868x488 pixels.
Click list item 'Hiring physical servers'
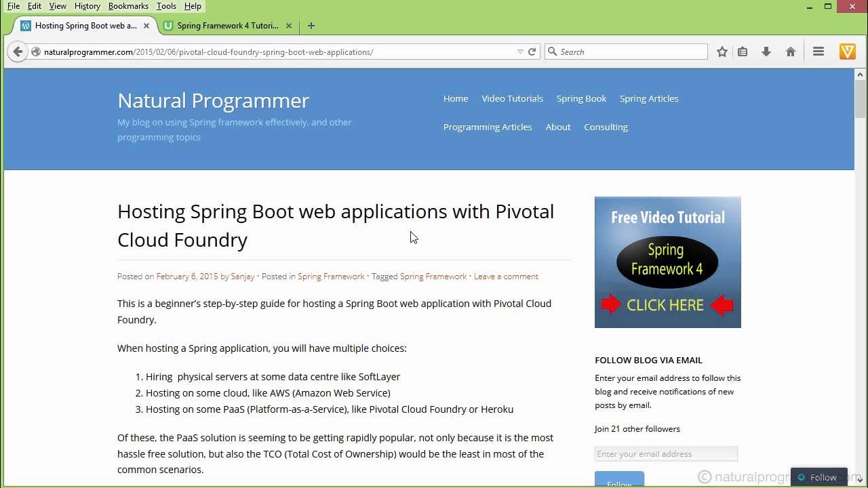[x=273, y=377]
